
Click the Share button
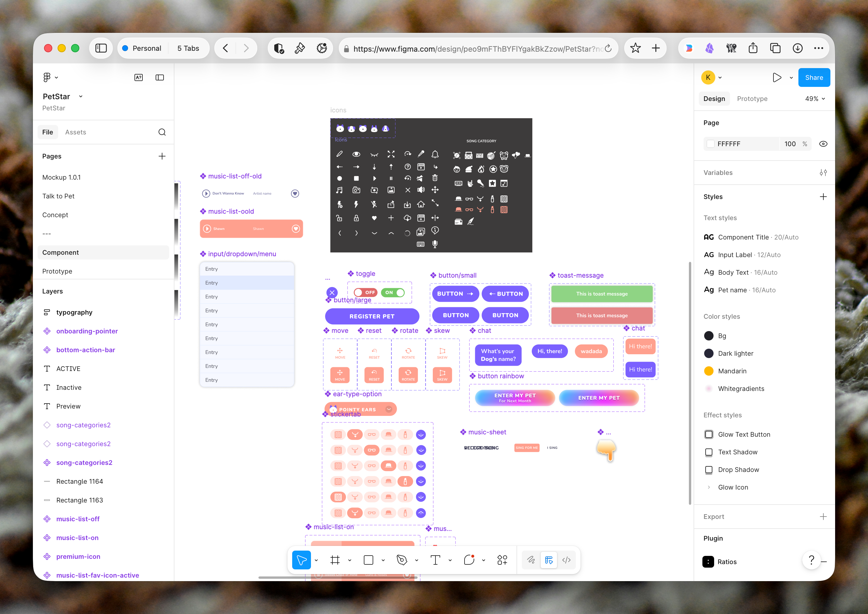[x=814, y=77]
